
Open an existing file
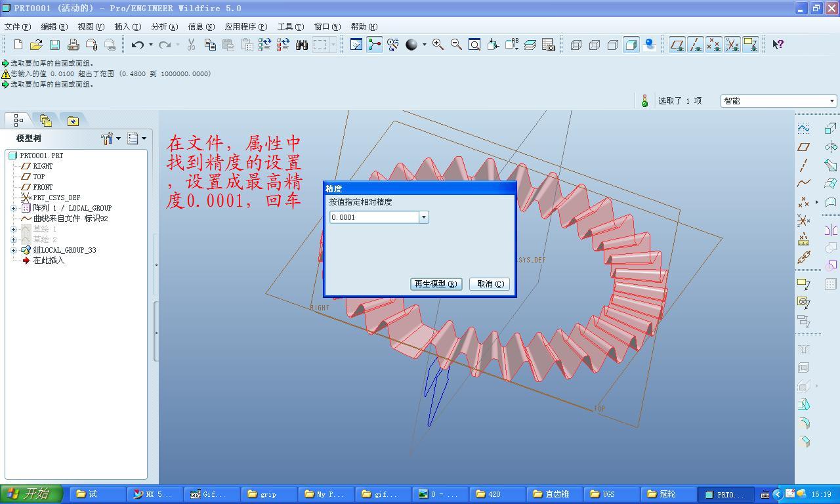coord(36,45)
